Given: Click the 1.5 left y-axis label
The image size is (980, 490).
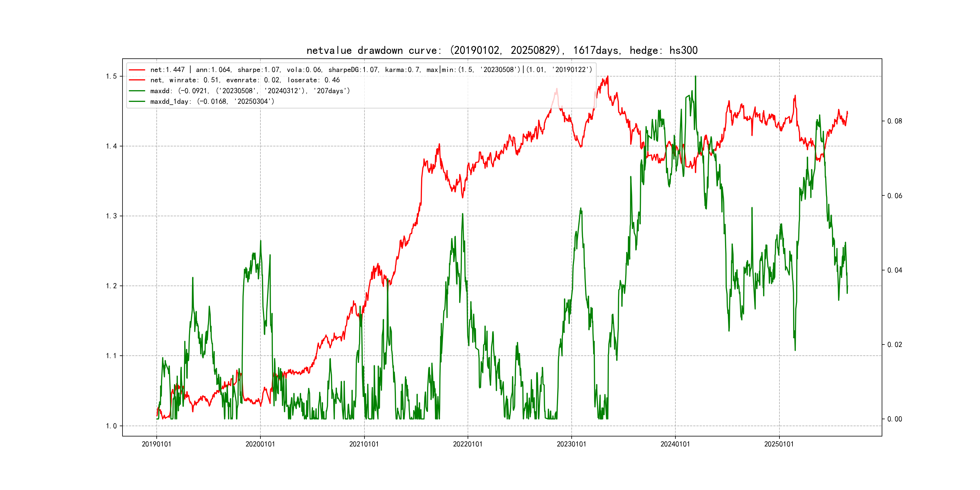Looking at the screenshot, I should tap(111, 77).
